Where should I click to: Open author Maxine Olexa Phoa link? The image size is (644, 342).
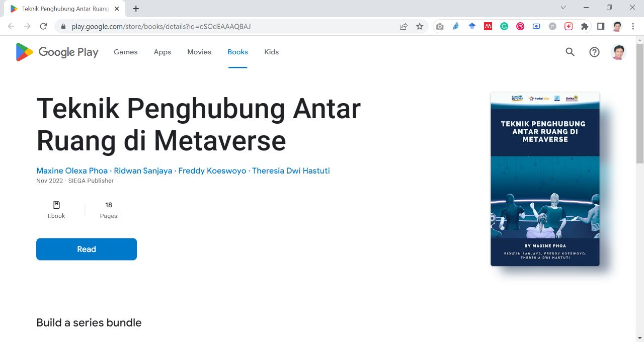tap(72, 171)
